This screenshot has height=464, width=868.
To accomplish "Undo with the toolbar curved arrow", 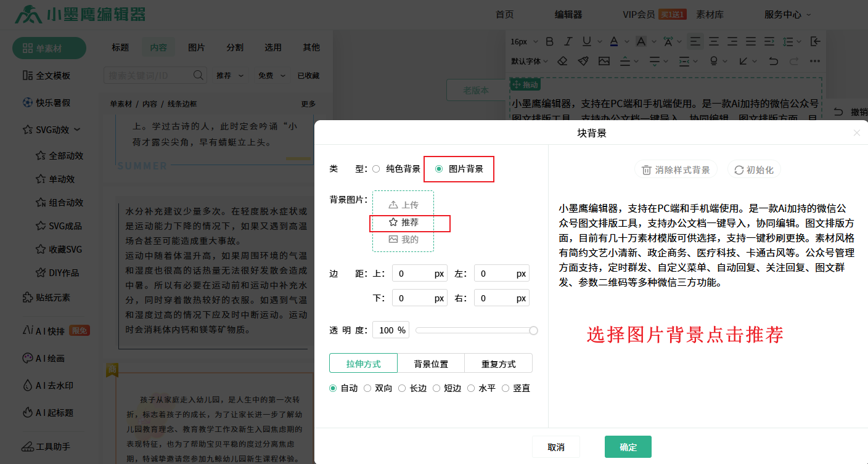I will 773,61.
